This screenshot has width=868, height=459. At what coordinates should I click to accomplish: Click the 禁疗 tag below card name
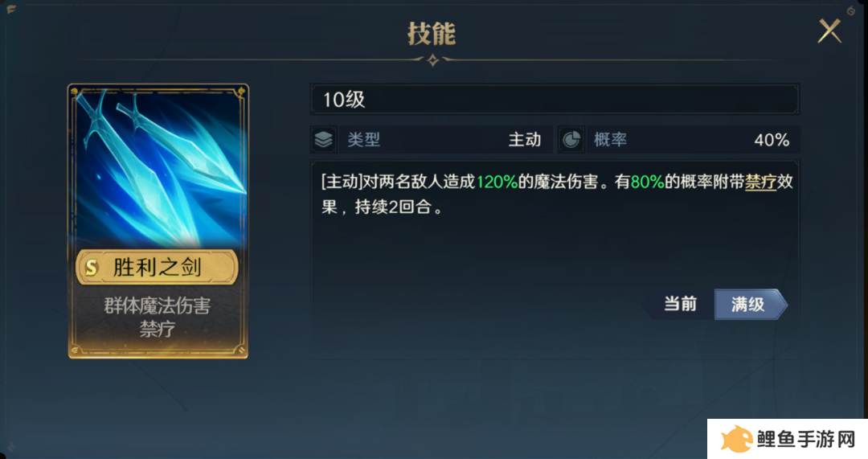pos(158,330)
